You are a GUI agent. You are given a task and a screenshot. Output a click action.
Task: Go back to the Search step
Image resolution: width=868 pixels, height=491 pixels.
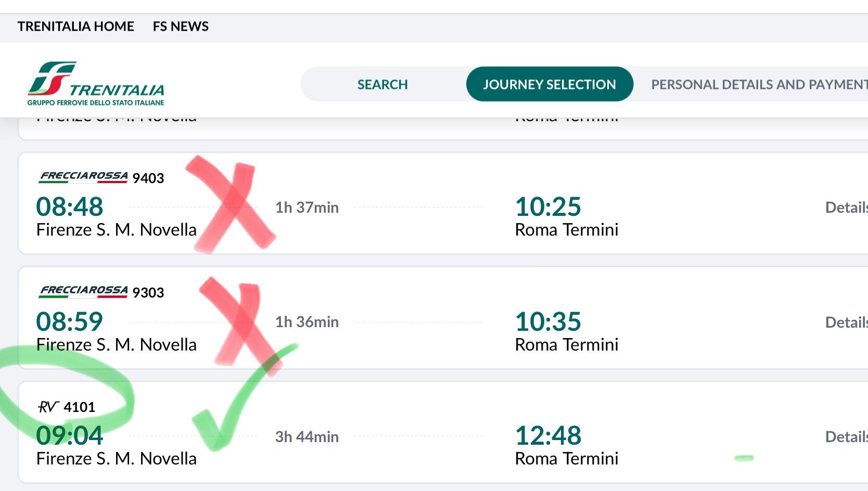click(382, 84)
